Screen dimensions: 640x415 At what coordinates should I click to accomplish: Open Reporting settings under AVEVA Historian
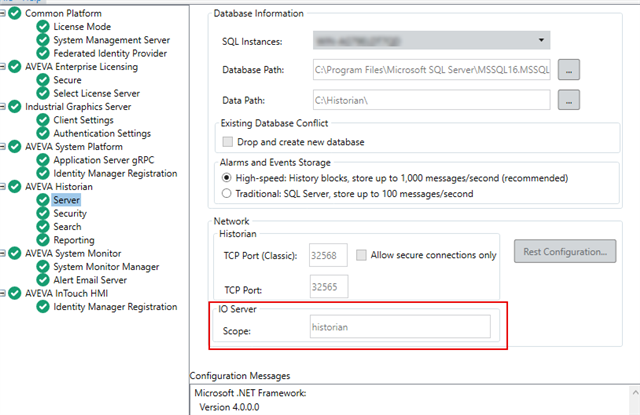coord(74,240)
